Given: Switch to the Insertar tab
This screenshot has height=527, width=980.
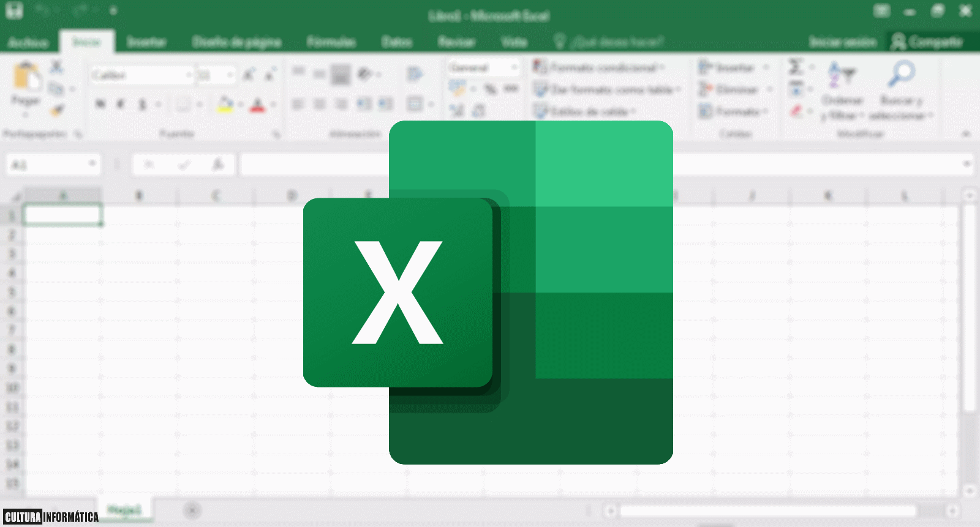Looking at the screenshot, I should (146, 42).
